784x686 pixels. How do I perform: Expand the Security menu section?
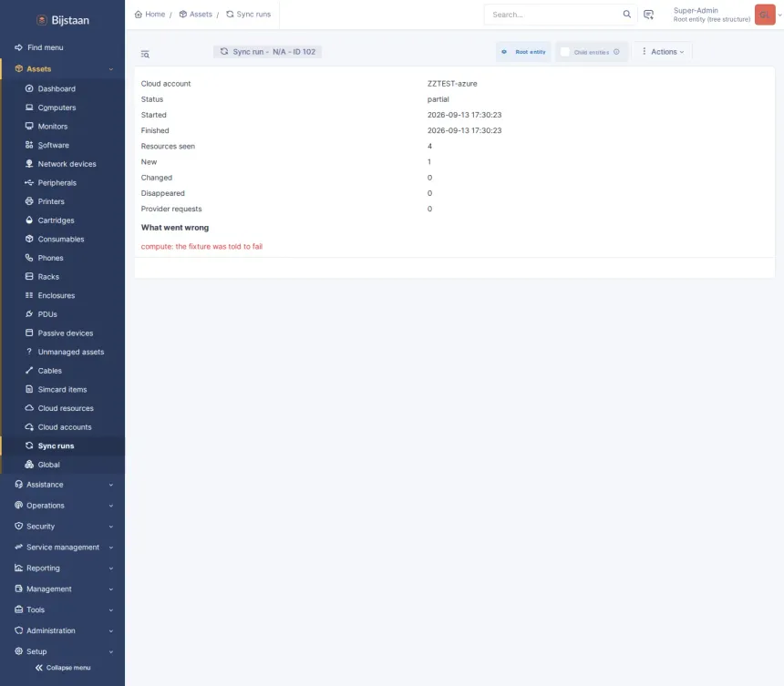(x=111, y=527)
